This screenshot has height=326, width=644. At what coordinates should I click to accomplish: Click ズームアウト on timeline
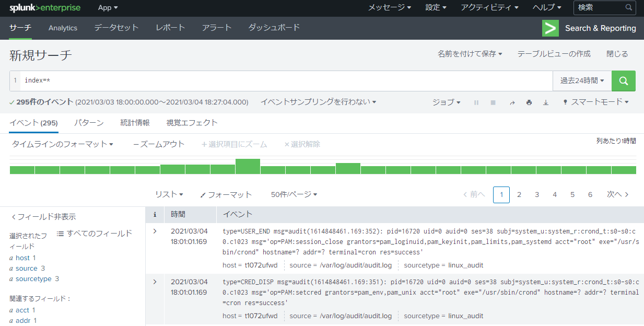click(159, 144)
